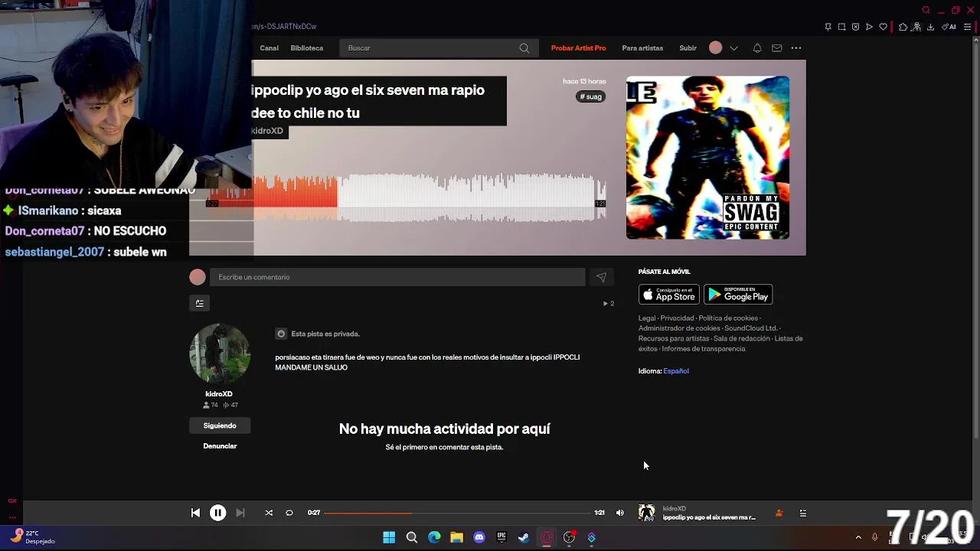This screenshot has width=980, height=551.
Task: Open the App Store badge
Action: click(668, 295)
